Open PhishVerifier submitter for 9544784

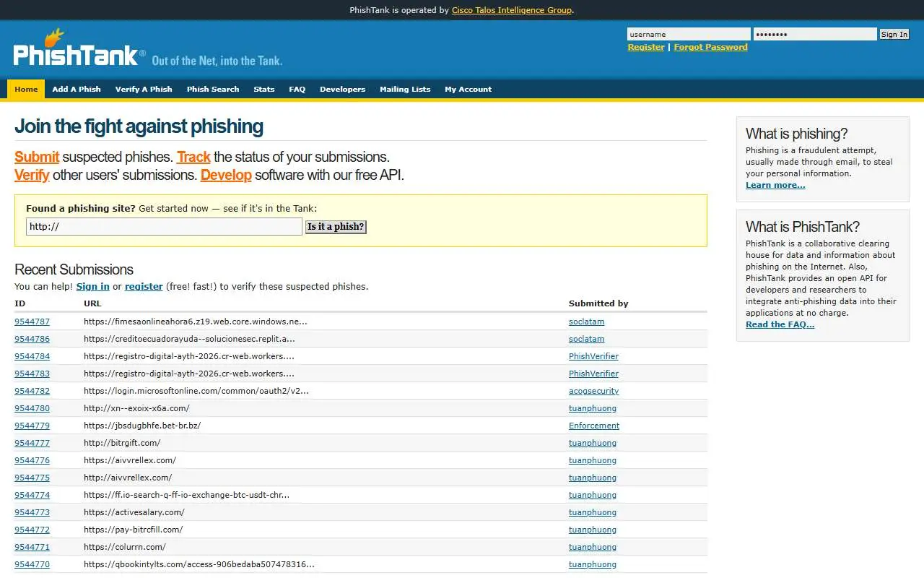click(x=593, y=356)
